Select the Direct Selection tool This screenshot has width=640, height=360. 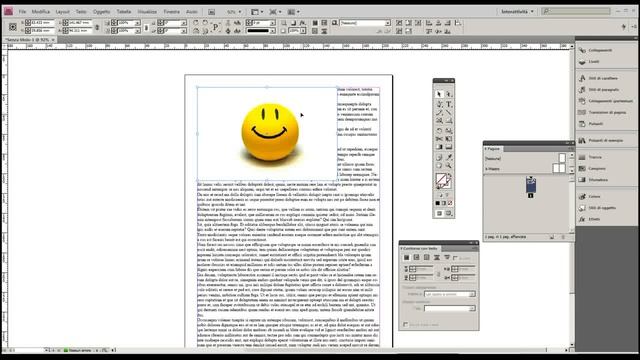[x=449, y=94]
